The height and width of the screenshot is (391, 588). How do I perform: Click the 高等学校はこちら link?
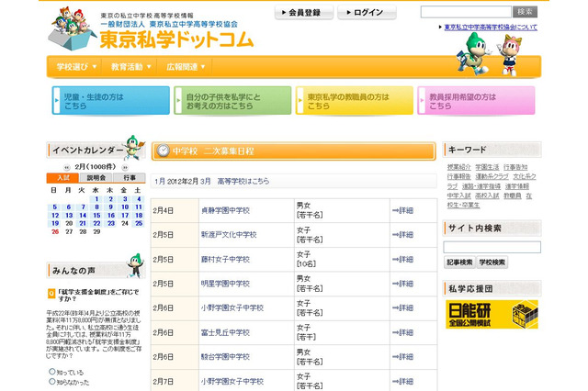click(x=243, y=181)
